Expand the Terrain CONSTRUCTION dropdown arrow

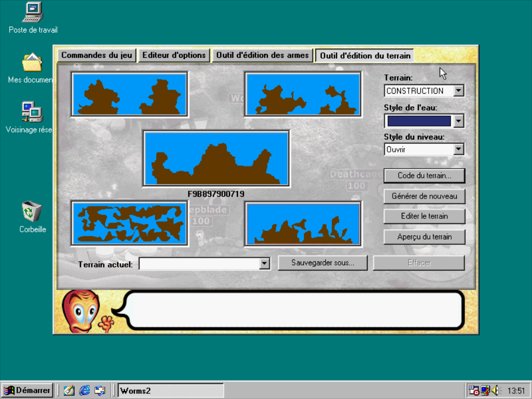(459, 91)
